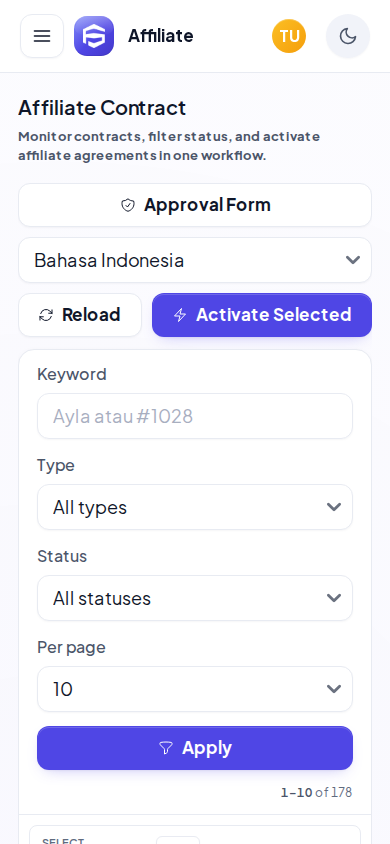This screenshot has height=844, width=390.
Task: Expand the chevron on the Status selector
Action: (334, 598)
